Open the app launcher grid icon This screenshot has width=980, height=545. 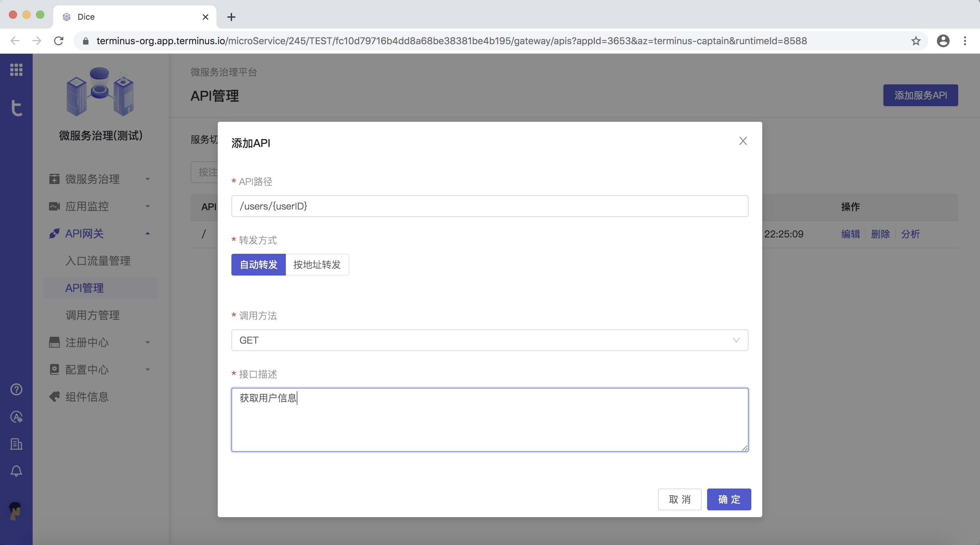(16, 70)
